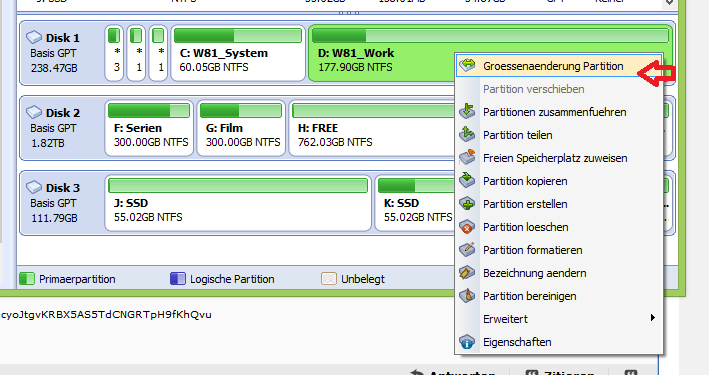709x375 pixels.
Task: Click the green plus Partition erstellen icon
Action: pyautogui.click(x=467, y=204)
